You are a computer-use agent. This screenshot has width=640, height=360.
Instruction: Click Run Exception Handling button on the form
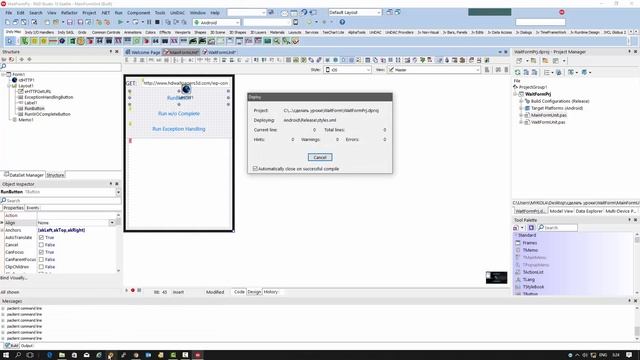pyautogui.click(x=179, y=129)
